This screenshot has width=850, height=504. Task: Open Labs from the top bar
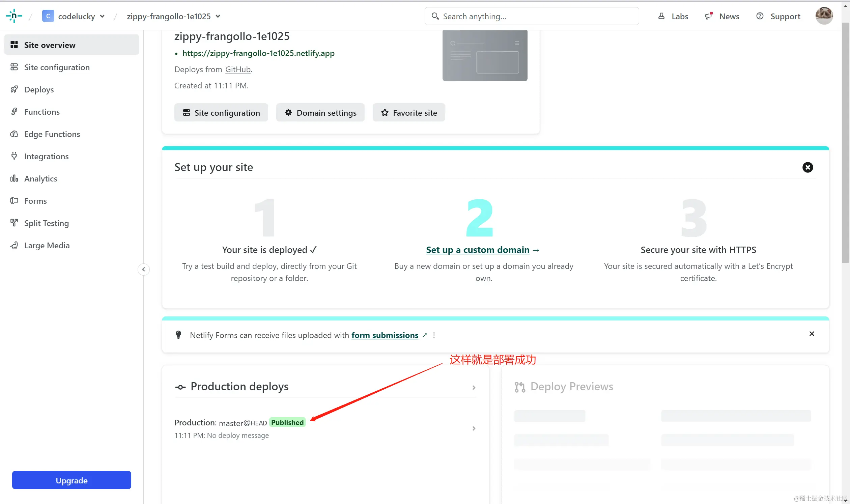point(673,16)
